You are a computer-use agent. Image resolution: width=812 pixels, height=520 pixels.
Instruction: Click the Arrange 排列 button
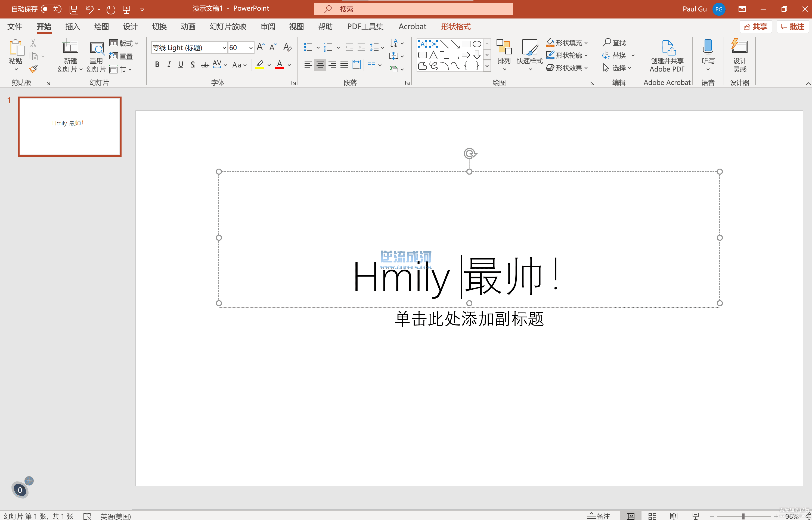[504, 55]
